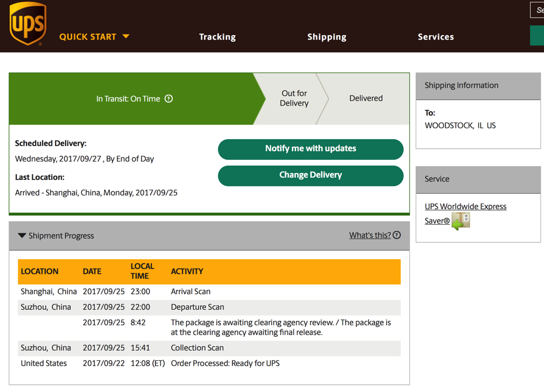Open the What's this? link
Viewport: 544px width, 392px height.
[370, 235]
